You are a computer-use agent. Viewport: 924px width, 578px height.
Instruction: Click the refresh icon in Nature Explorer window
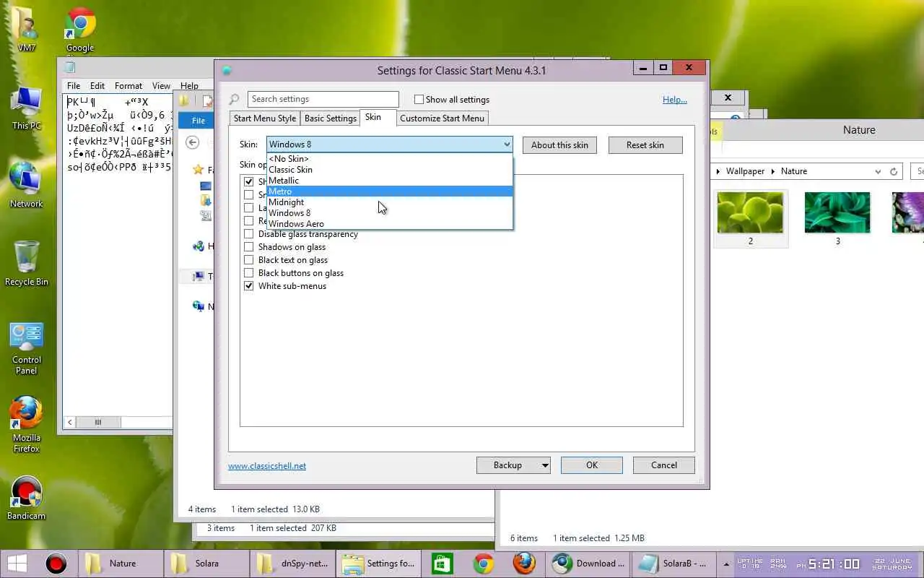click(894, 171)
